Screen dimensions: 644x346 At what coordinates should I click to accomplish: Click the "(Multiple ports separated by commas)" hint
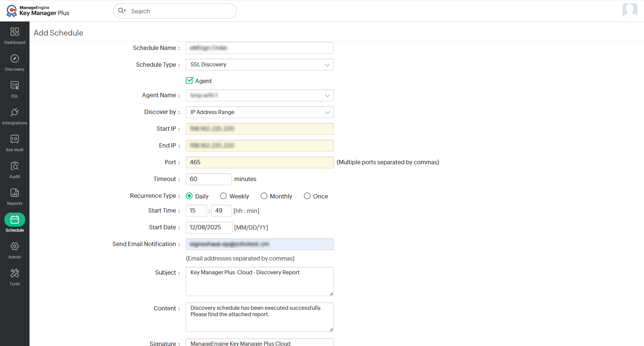coord(388,162)
